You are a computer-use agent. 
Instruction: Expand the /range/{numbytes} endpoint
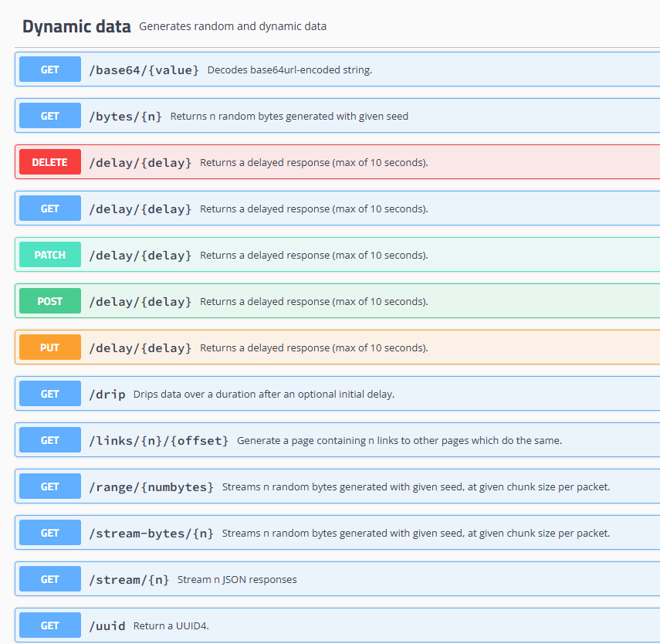point(151,486)
